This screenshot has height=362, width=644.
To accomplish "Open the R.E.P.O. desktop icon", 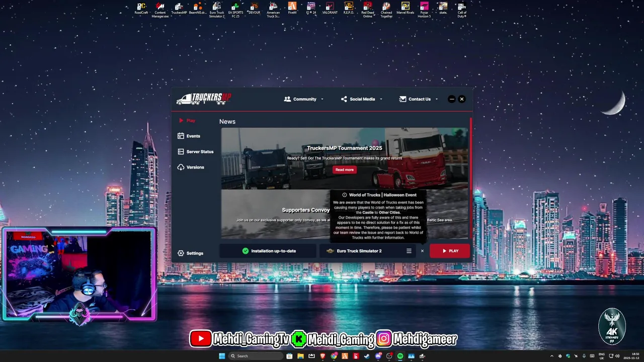I will pos(349,9).
